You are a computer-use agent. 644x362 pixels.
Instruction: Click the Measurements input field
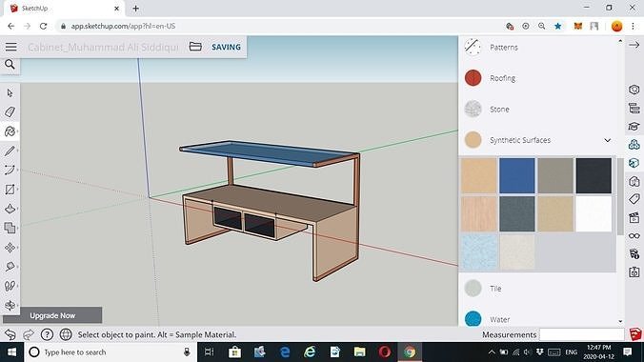[x=582, y=334]
